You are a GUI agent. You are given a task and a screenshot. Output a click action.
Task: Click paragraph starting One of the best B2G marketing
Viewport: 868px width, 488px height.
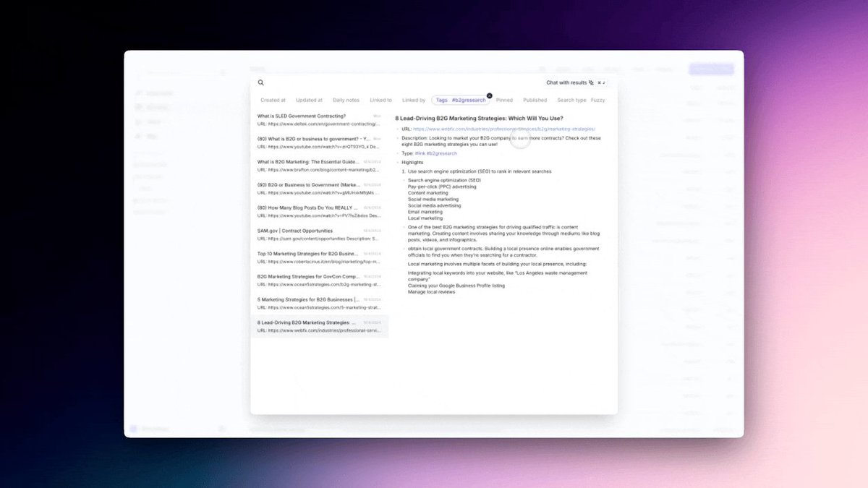503,234
